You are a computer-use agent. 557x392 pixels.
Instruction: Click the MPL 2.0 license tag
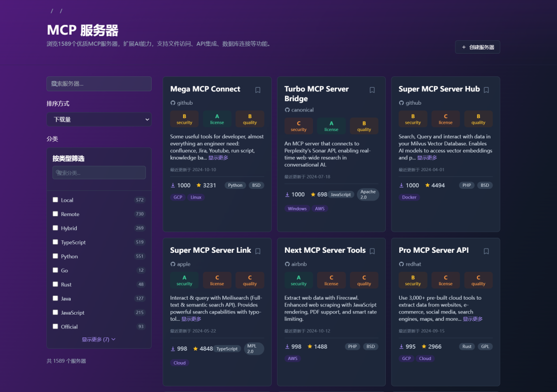click(x=253, y=349)
